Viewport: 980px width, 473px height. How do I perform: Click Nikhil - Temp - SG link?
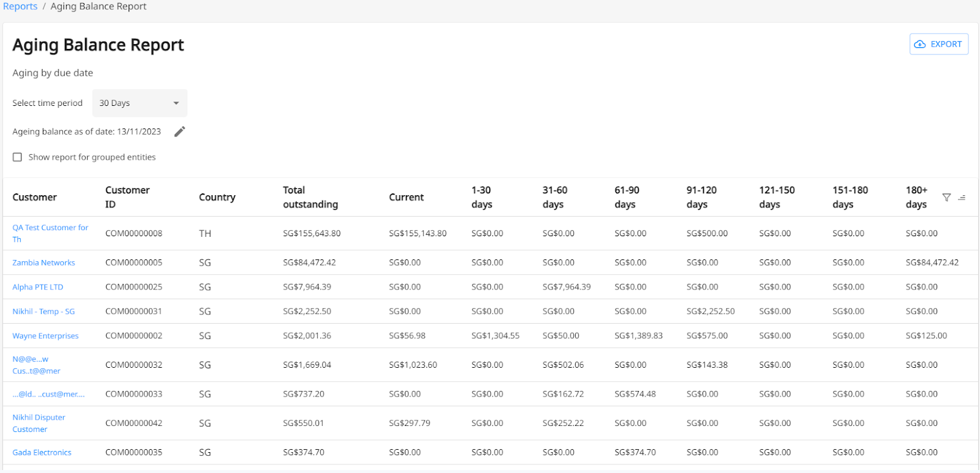click(43, 311)
